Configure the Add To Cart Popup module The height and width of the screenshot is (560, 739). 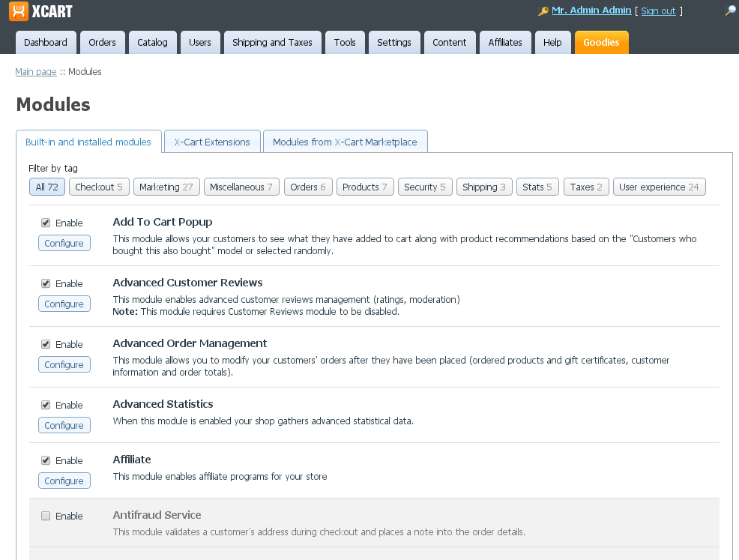tap(64, 243)
